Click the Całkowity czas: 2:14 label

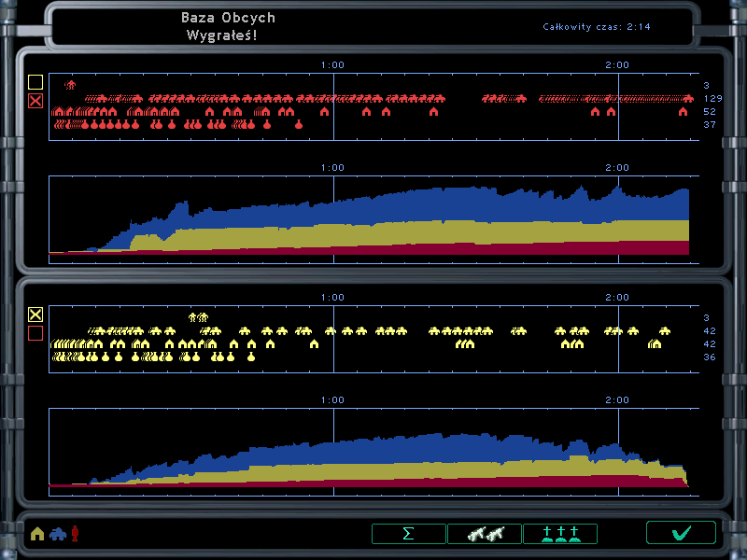coord(597,27)
